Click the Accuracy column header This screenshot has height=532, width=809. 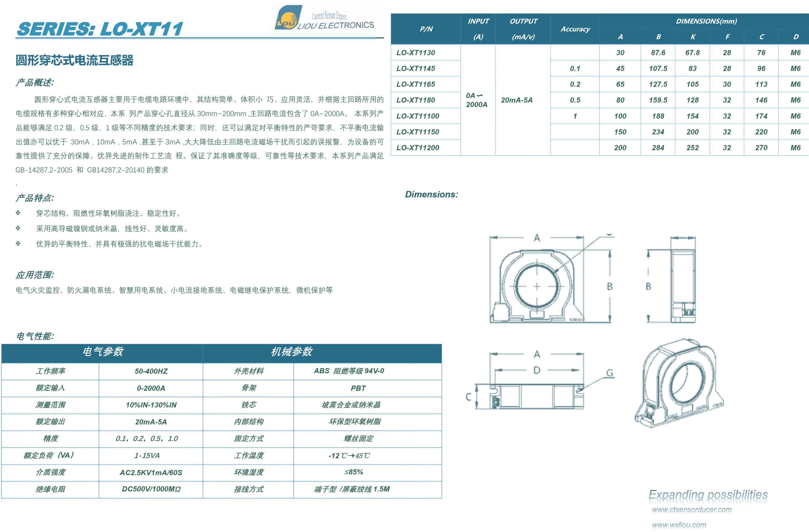coord(575,29)
